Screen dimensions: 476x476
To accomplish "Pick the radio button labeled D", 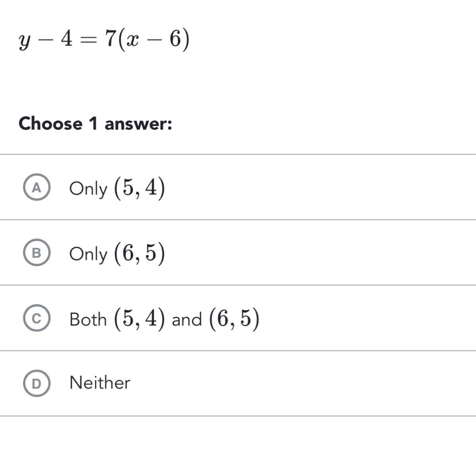I will pos(37,384).
